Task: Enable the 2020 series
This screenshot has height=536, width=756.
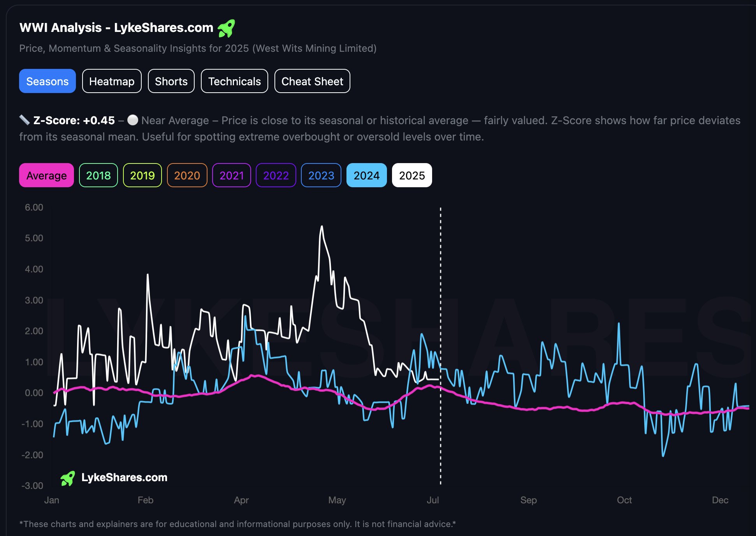Action: point(187,175)
